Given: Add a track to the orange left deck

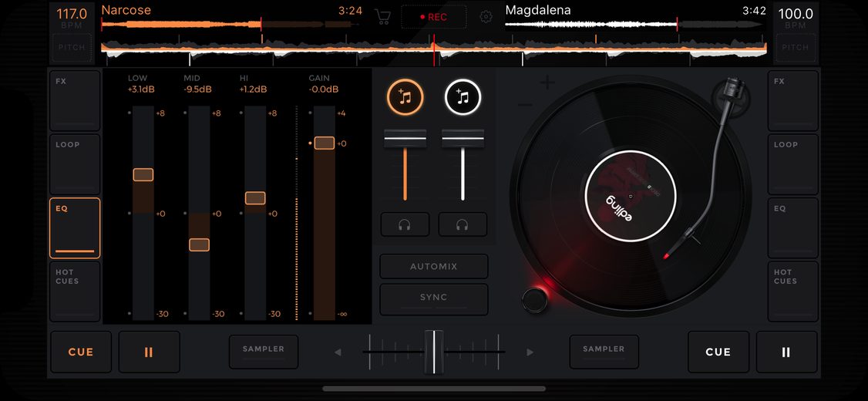Looking at the screenshot, I should (x=405, y=97).
